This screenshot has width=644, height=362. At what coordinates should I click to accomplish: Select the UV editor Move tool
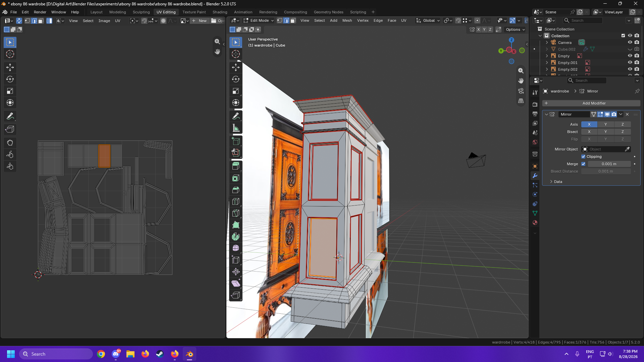[10, 67]
